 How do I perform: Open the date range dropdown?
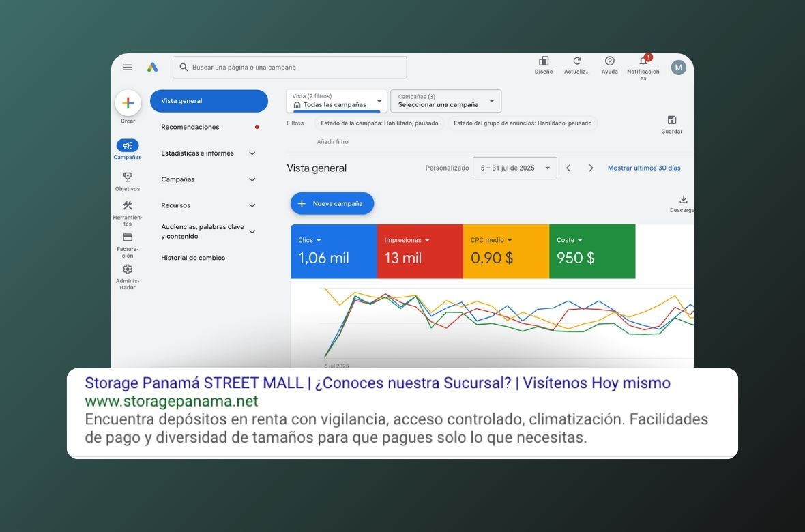[514, 168]
